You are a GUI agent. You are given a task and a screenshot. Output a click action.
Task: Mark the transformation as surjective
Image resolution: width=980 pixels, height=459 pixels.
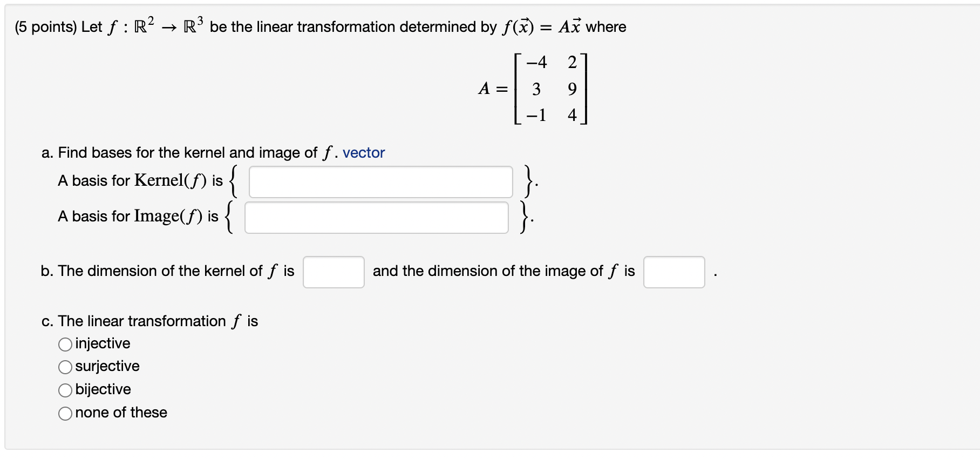point(65,367)
